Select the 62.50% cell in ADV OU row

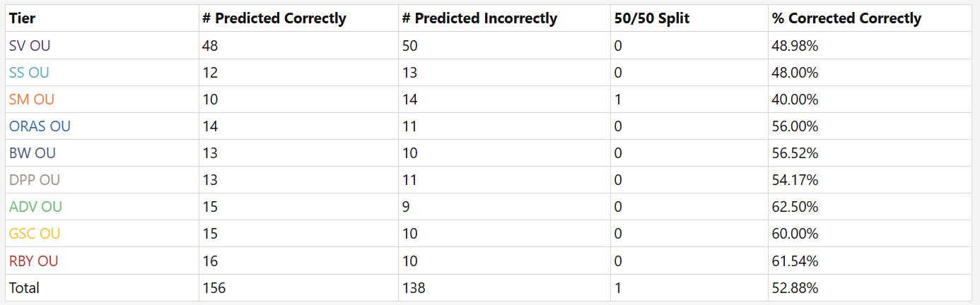(x=795, y=207)
